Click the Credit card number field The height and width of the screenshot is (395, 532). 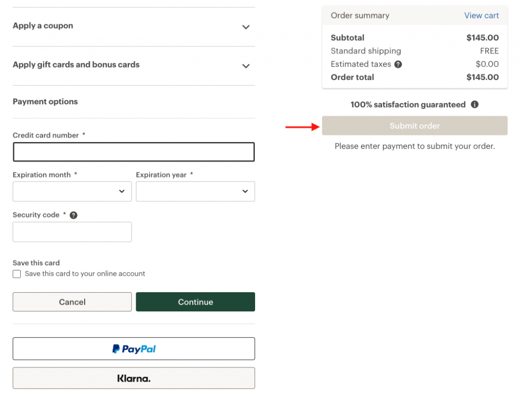134,152
